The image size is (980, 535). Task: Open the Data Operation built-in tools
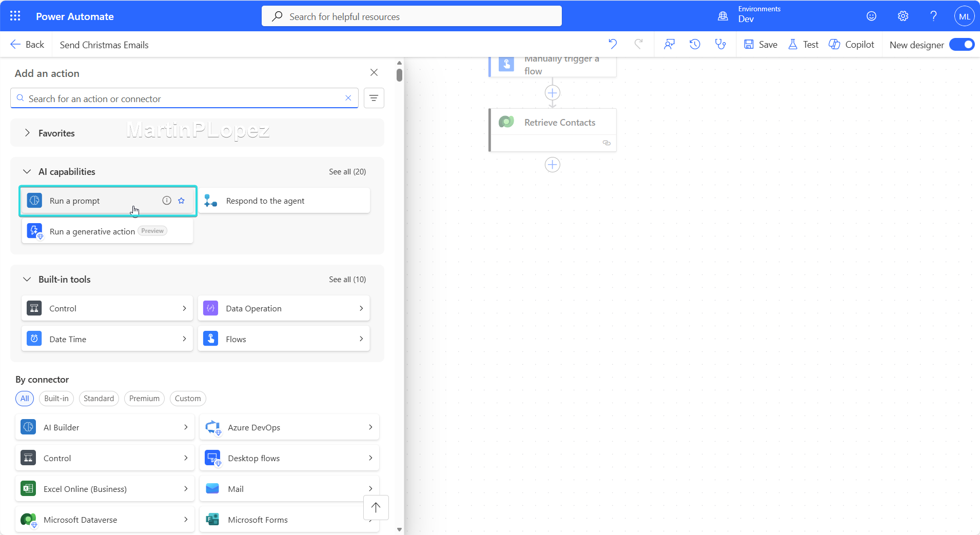coord(284,308)
